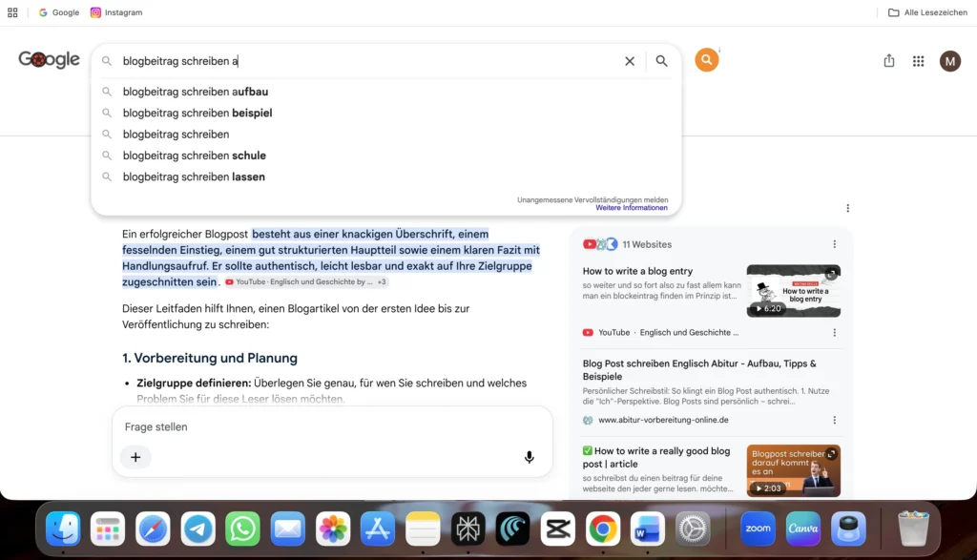Image resolution: width=977 pixels, height=560 pixels.
Task: Open Microsoft Word from the dock
Action: coord(648,529)
